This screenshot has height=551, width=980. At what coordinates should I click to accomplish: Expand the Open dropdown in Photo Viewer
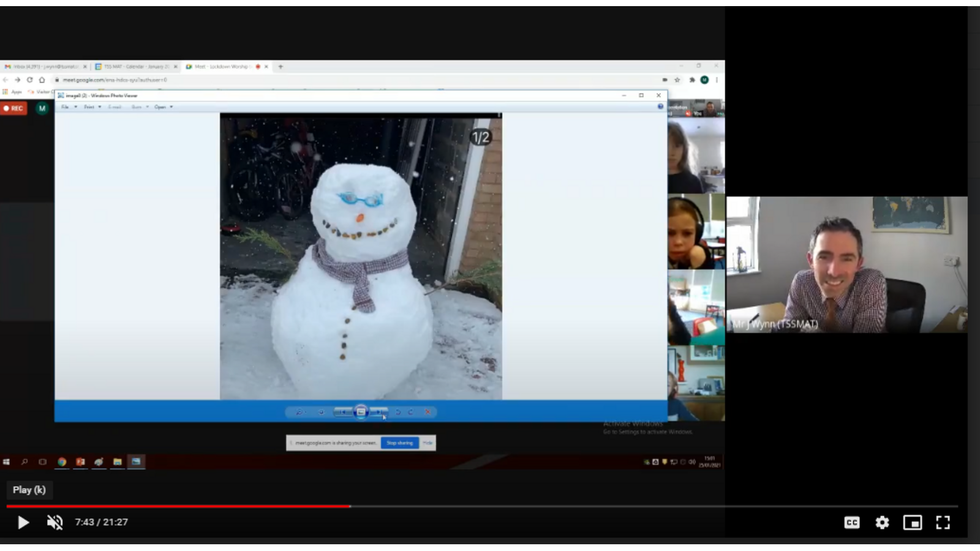coord(163,107)
